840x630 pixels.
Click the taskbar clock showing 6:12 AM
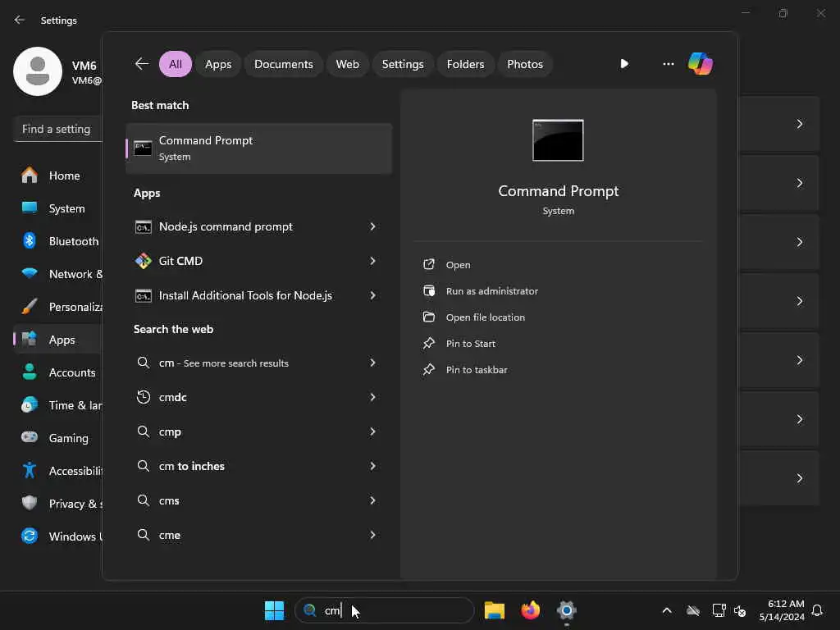782,610
